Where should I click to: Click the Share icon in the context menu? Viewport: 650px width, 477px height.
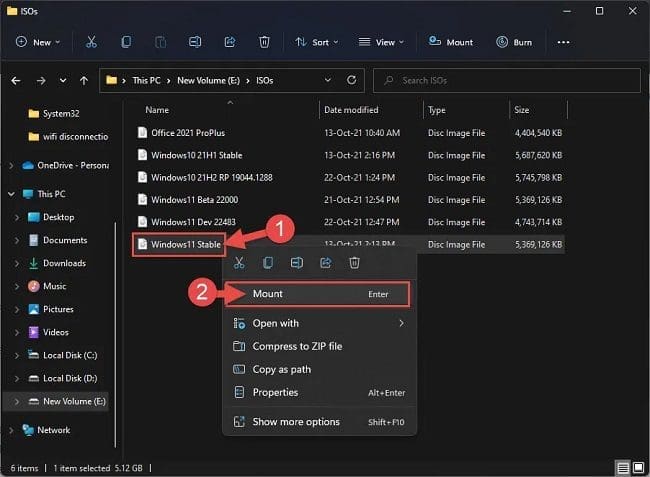[326, 263]
